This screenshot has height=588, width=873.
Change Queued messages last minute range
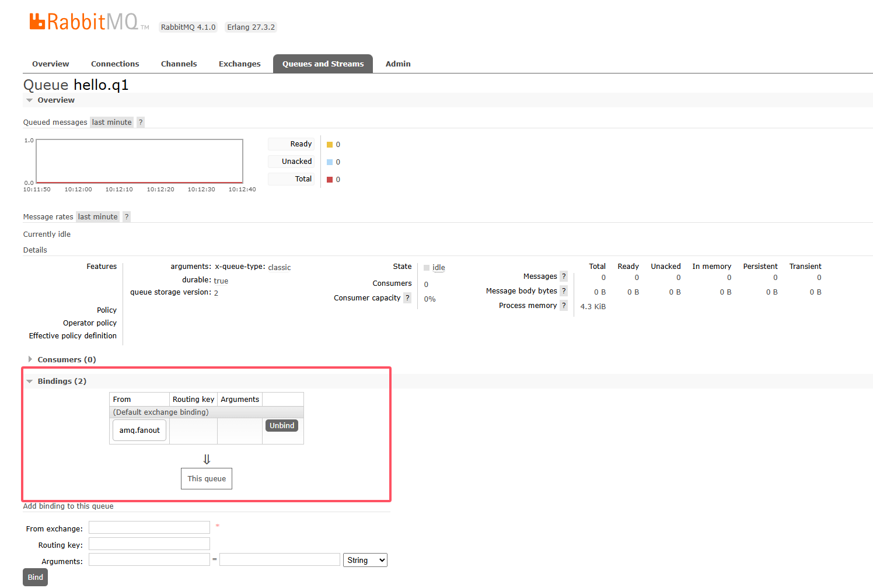pyautogui.click(x=111, y=123)
